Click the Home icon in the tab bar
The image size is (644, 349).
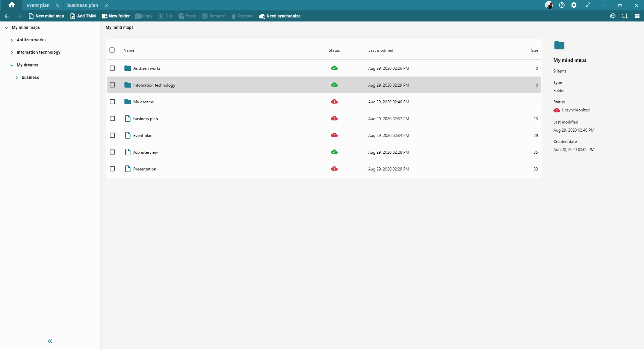[12, 5]
